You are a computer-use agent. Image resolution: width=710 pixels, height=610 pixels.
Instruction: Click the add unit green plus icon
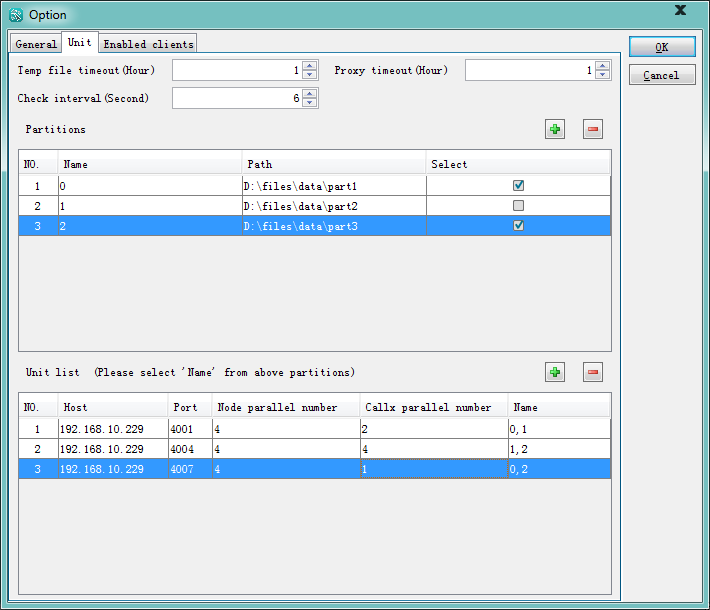pos(555,372)
